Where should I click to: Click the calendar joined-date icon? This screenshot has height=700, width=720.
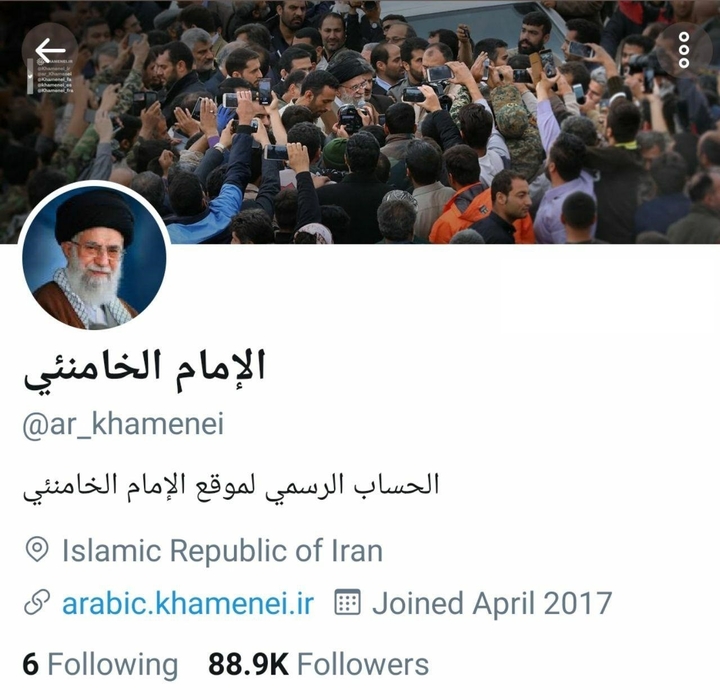[348, 602]
